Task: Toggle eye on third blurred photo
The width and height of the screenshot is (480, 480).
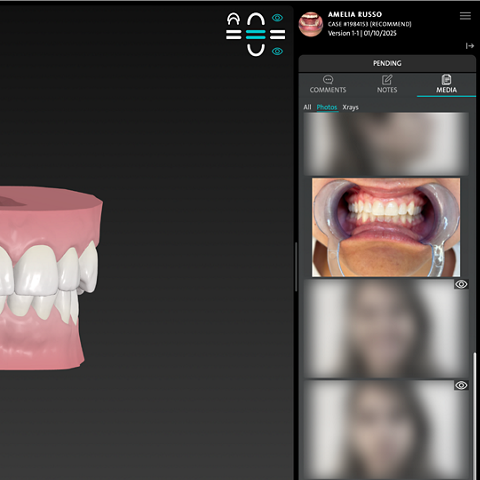Action: (461, 284)
